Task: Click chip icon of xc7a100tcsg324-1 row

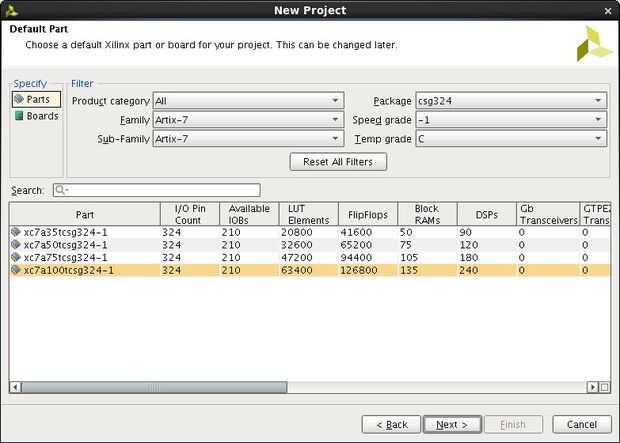Action: 16,270
